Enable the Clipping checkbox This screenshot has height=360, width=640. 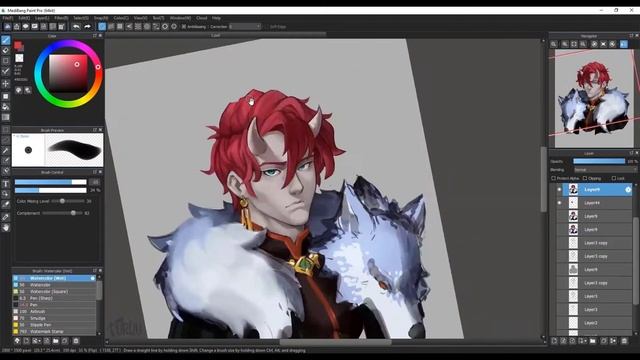[584, 178]
